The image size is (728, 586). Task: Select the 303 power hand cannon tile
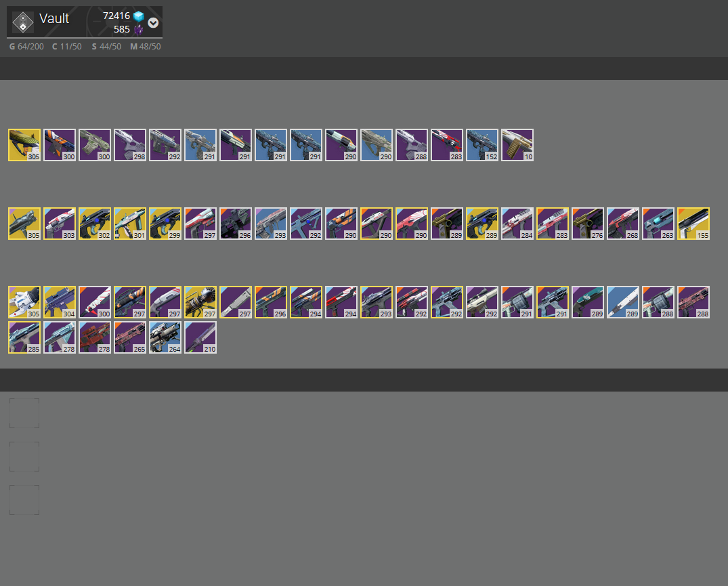(x=60, y=224)
